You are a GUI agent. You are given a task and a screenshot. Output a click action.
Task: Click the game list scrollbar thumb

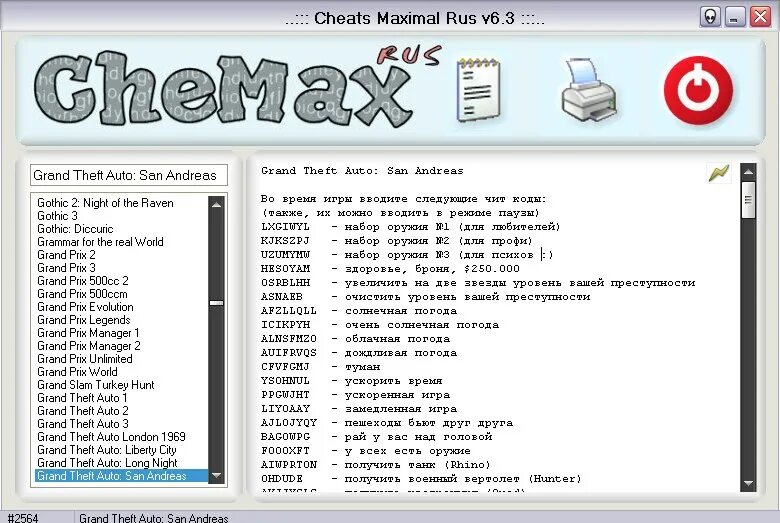pos(216,303)
